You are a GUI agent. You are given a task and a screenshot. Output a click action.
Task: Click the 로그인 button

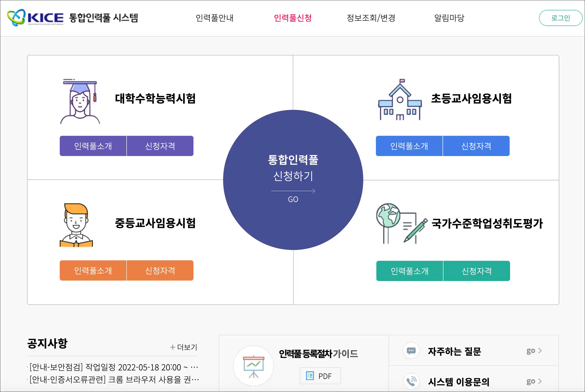click(561, 18)
